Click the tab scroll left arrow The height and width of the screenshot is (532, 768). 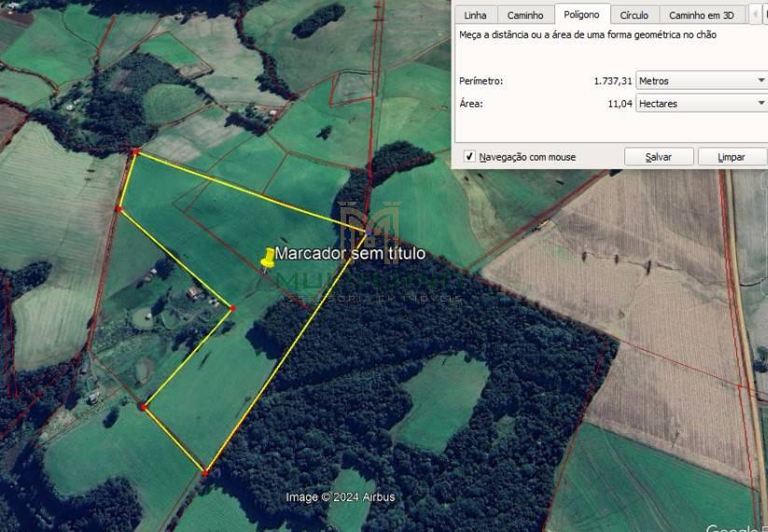pos(754,15)
